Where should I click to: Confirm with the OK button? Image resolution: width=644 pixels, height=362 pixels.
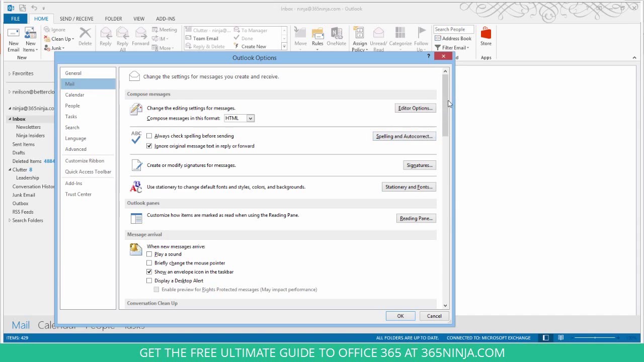pos(400,316)
